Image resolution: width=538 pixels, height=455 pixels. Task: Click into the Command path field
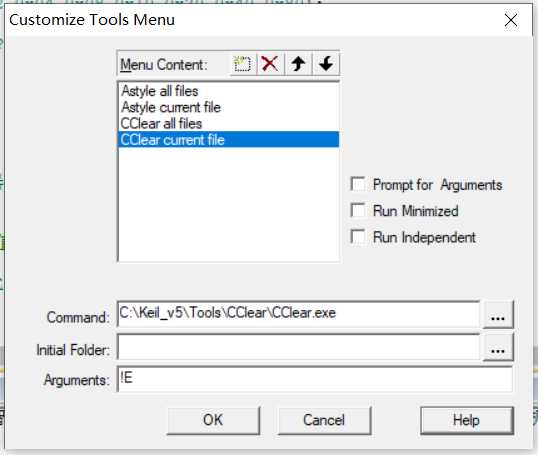(298, 314)
